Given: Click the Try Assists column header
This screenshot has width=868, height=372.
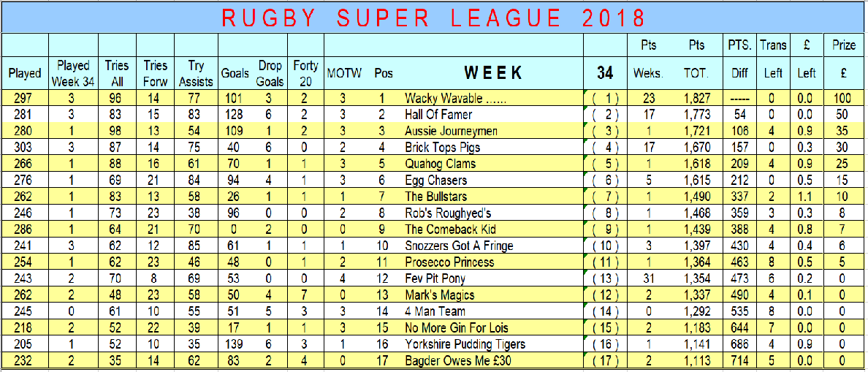Looking at the screenshot, I should pyautogui.click(x=197, y=73).
